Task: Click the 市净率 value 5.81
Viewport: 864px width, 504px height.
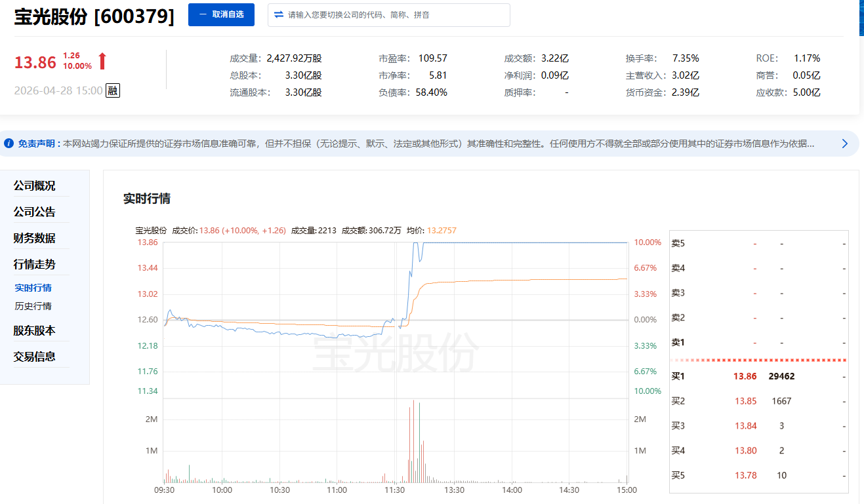Action: pos(438,75)
